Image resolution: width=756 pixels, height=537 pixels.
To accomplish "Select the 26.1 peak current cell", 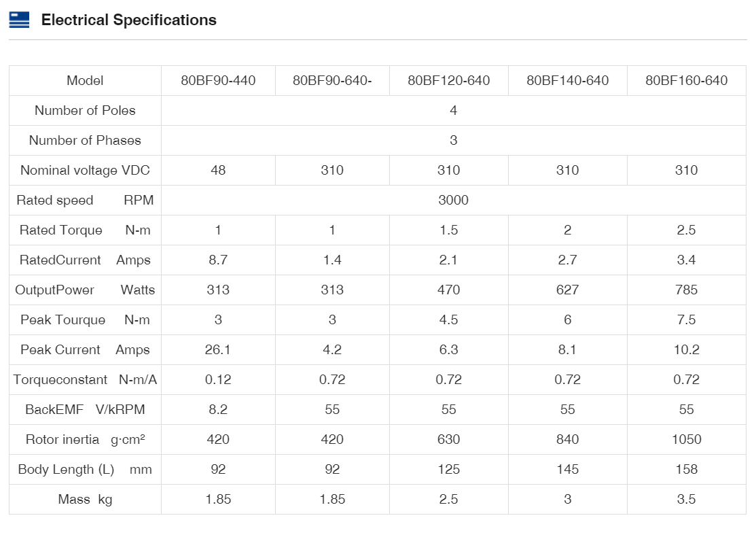I will 218,350.
